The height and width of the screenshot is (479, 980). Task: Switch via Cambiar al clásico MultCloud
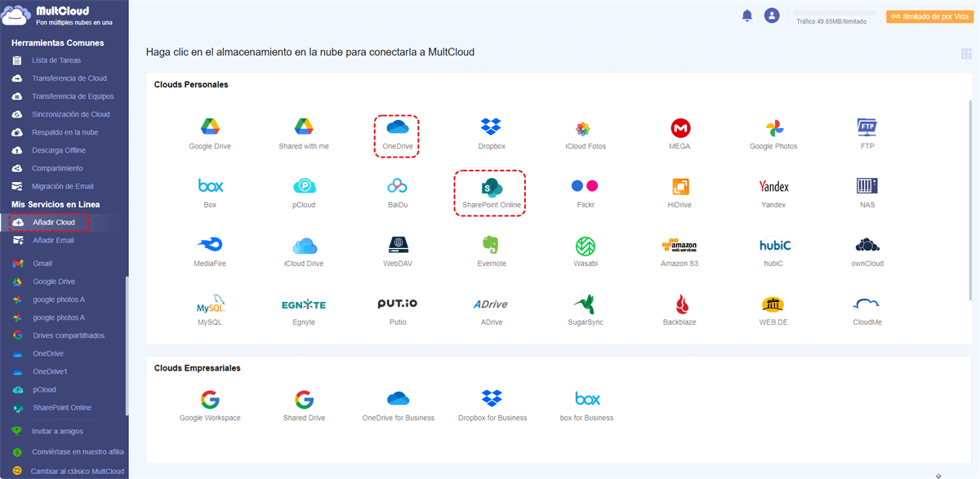78,471
